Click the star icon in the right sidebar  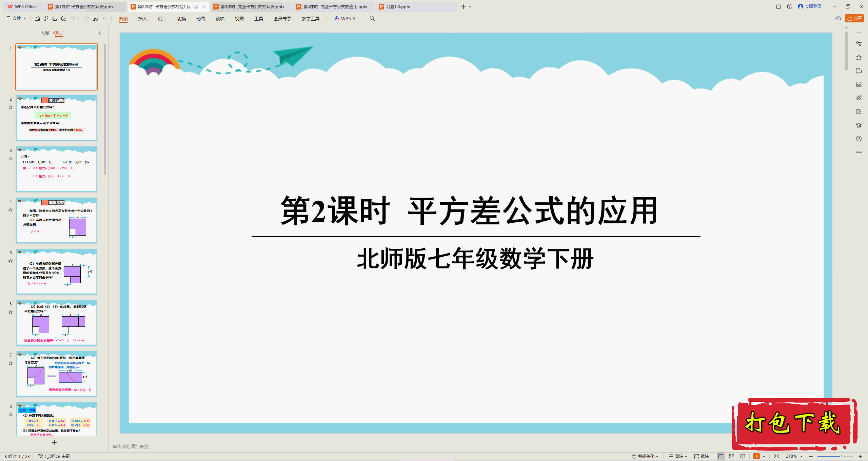pyautogui.click(x=859, y=57)
